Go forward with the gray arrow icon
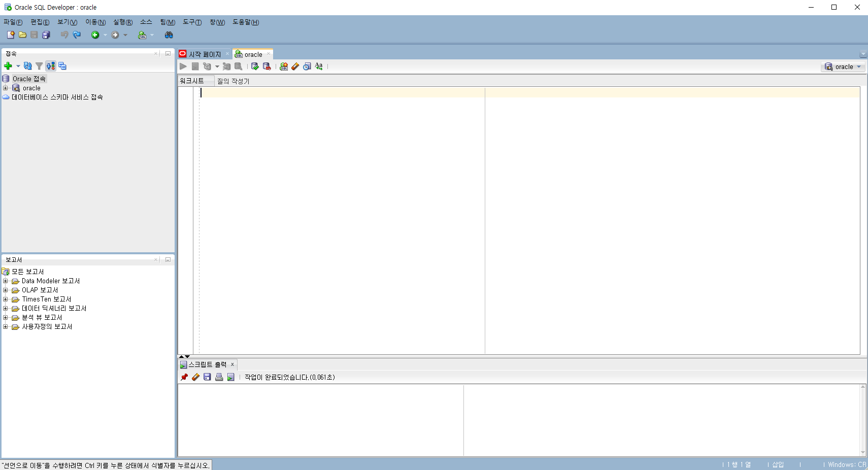The height and width of the screenshot is (470, 868). click(x=115, y=35)
